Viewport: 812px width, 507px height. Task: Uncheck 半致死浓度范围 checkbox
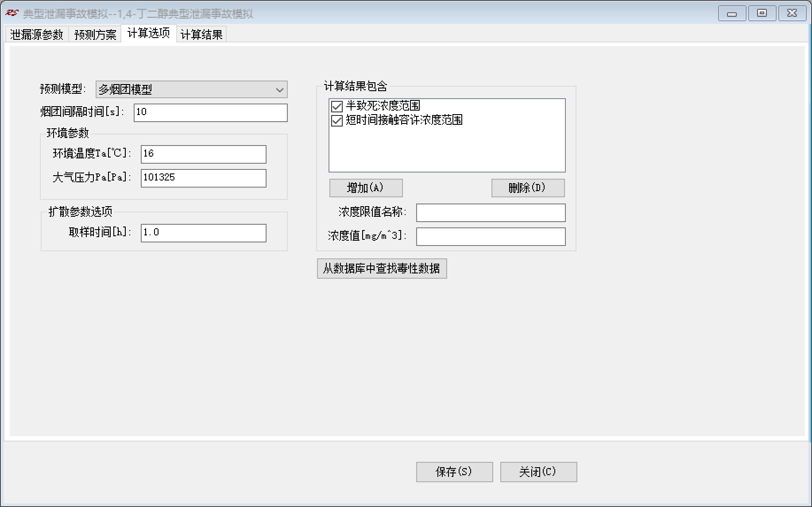point(337,106)
